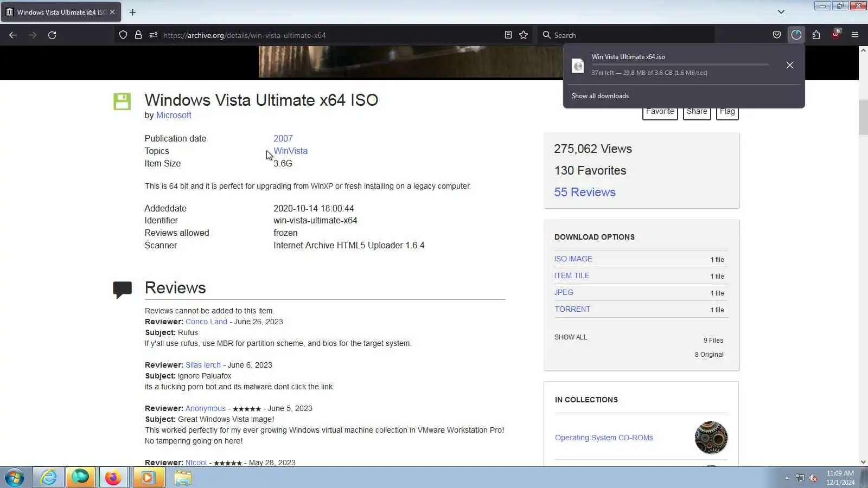This screenshot has height=488, width=868.
Task: Show hidden system tray icons
Action: pyautogui.click(x=787, y=478)
